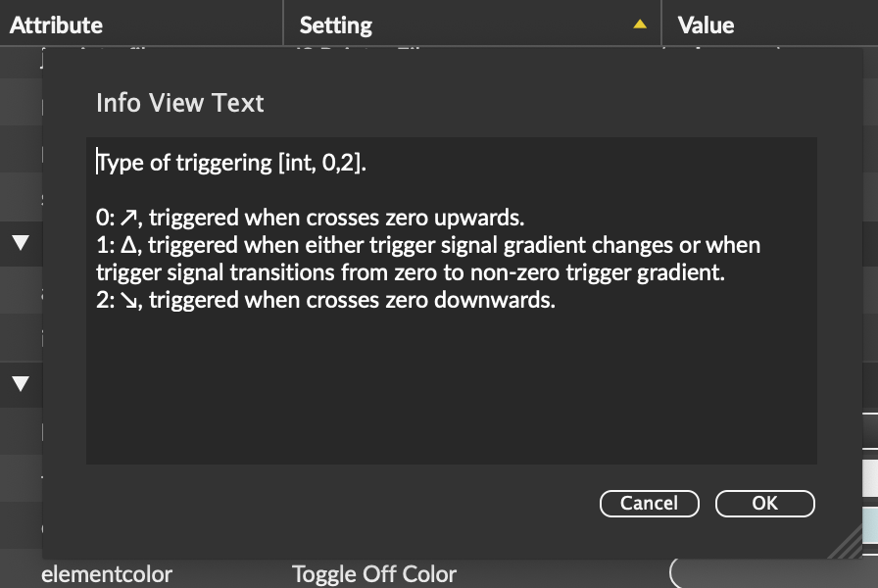
Task: Click the Value column header
Action: coord(706,24)
